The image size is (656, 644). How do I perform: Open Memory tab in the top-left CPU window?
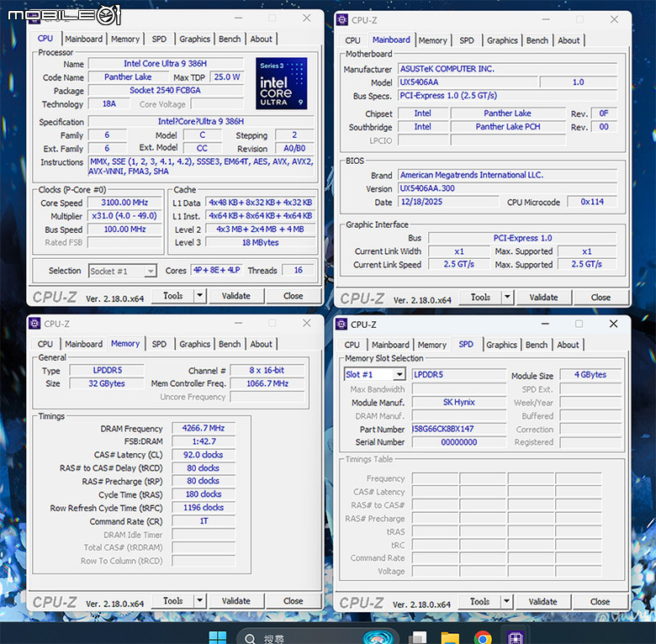[125, 39]
